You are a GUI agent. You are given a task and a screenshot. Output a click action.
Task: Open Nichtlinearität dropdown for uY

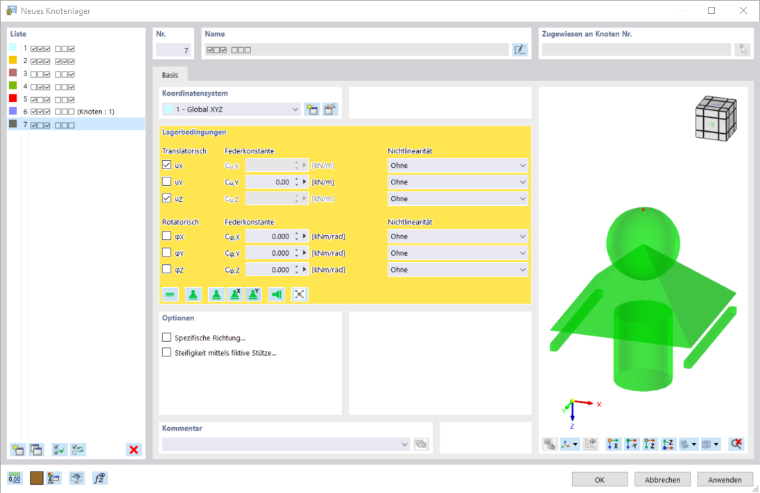click(458, 182)
